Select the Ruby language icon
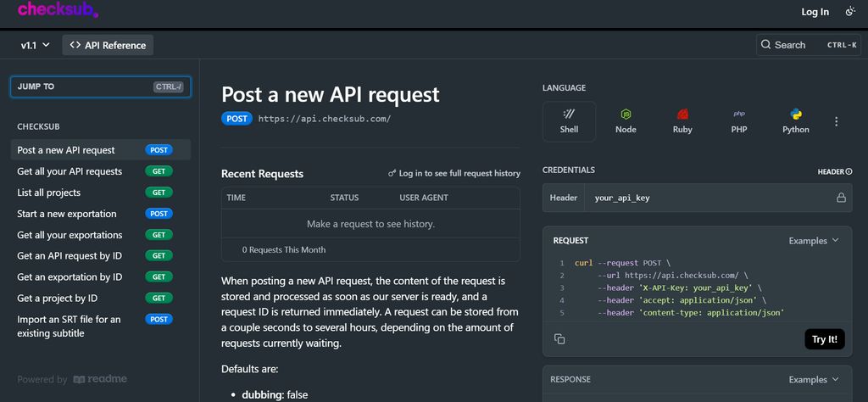The height and width of the screenshot is (402, 868). click(682, 121)
